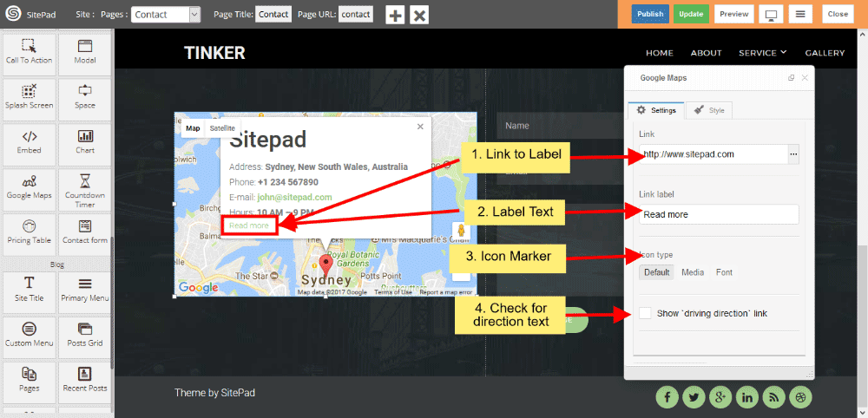Image resolution: width=868 pixels, height=418 pixels.
Task: Click the red Sydney map marker
Action: [325, 265]
